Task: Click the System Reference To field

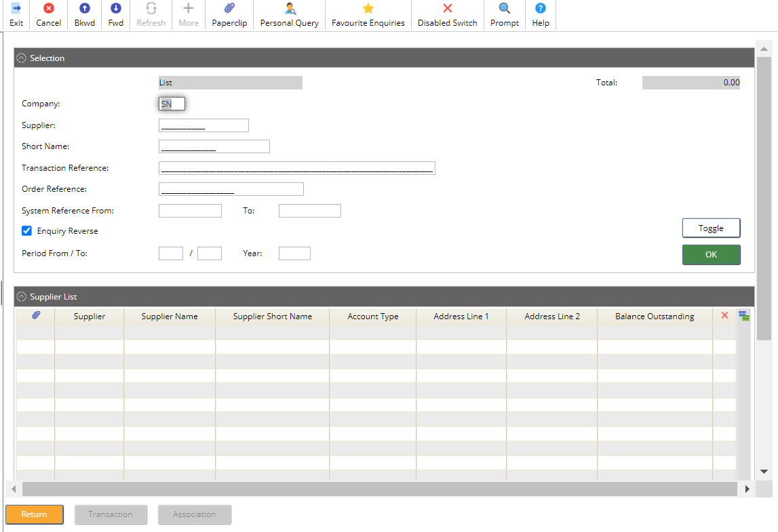Action: click(309, 211)
